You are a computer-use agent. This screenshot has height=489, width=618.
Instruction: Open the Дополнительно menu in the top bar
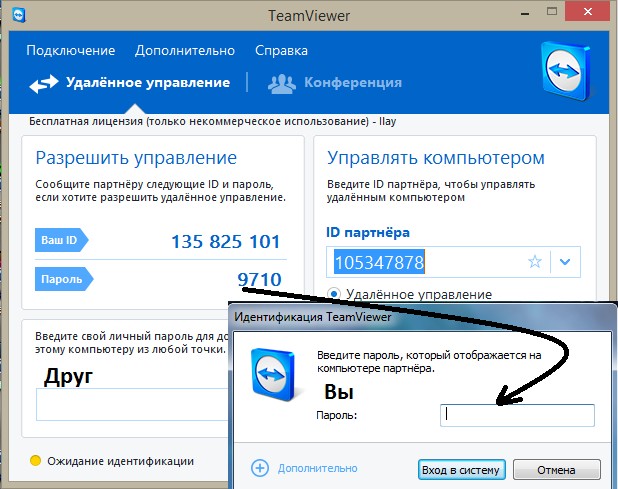click(185, 51)
